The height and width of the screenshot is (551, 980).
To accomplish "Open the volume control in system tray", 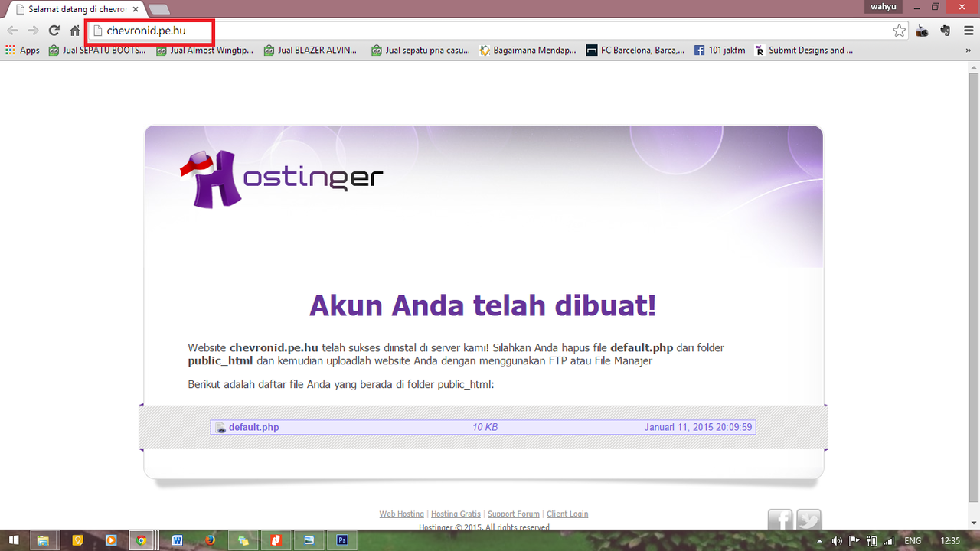I will [x=837, y=540].
